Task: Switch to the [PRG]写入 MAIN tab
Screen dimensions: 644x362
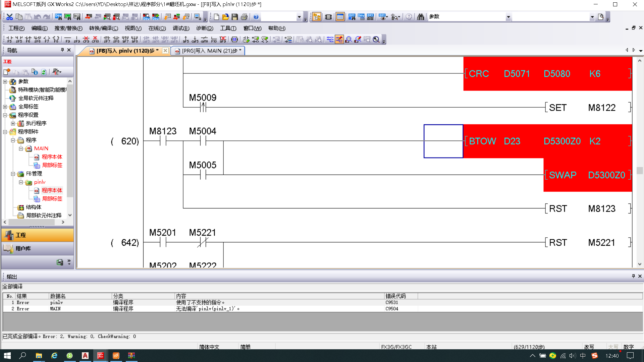Action: pos(208,51)
